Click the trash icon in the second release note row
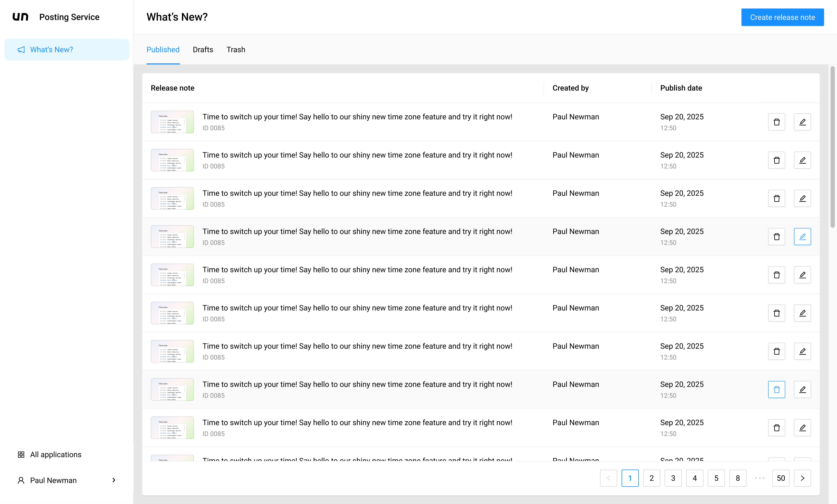The width and height of the screenshot is (837, 504). tap(777, 160)
